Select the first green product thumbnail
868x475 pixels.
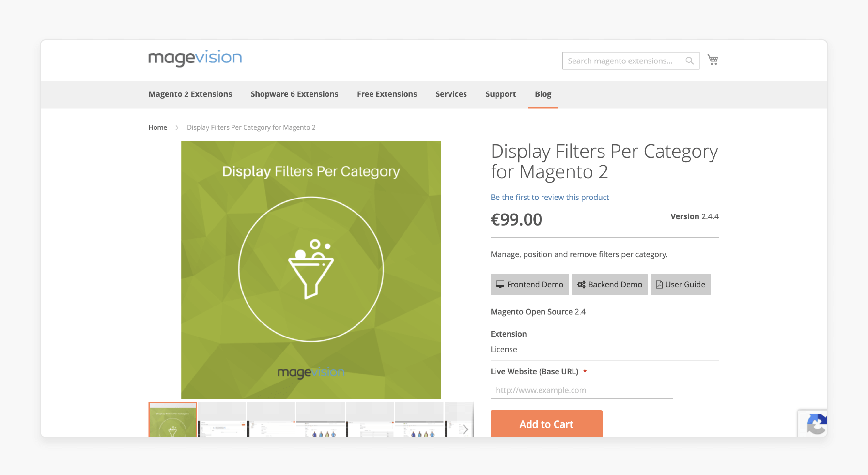click(172, 420)
